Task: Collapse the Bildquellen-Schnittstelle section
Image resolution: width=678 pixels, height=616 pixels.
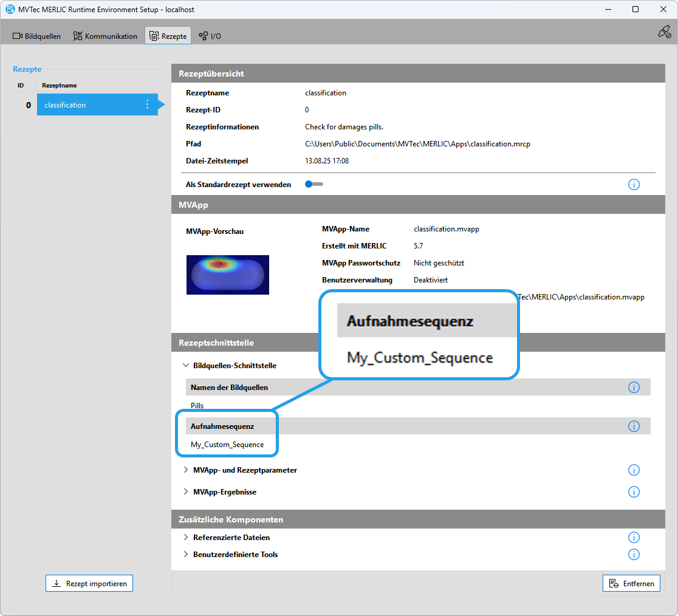Action: coord(186,366)
